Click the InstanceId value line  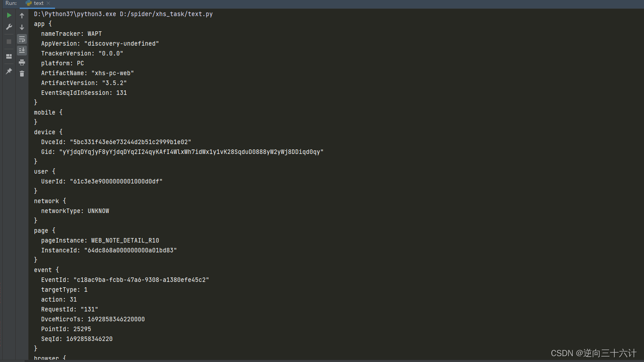(x=109, y=250)
